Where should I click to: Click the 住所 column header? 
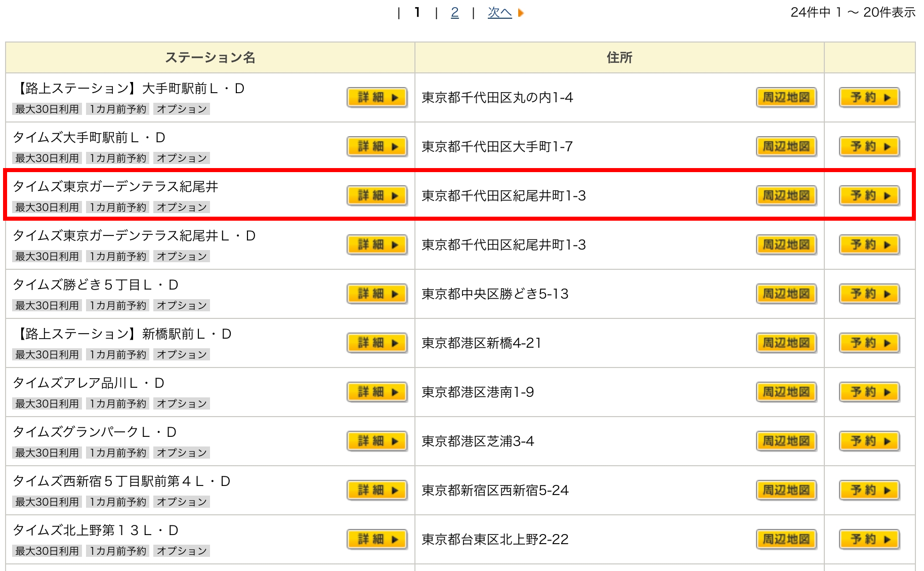[x=619, y=58]
